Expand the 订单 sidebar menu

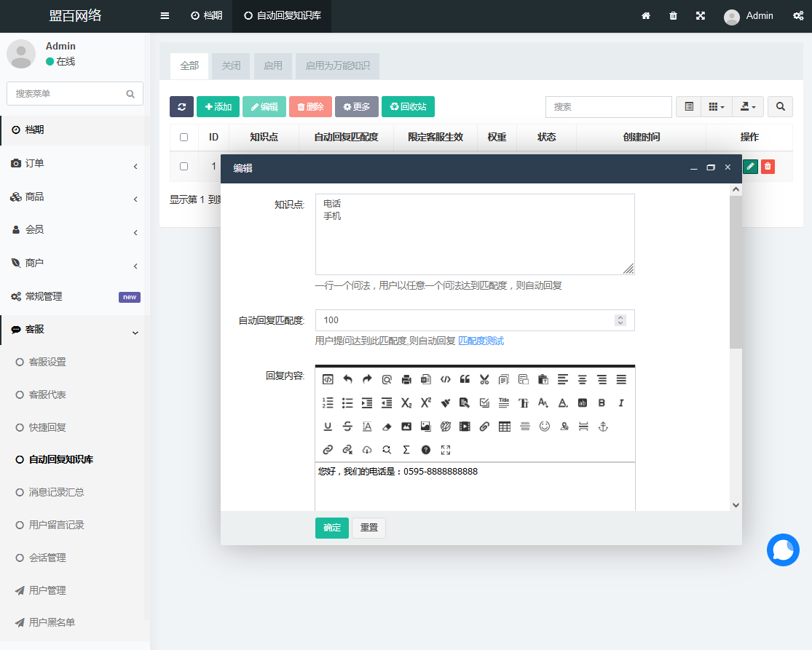74,164
